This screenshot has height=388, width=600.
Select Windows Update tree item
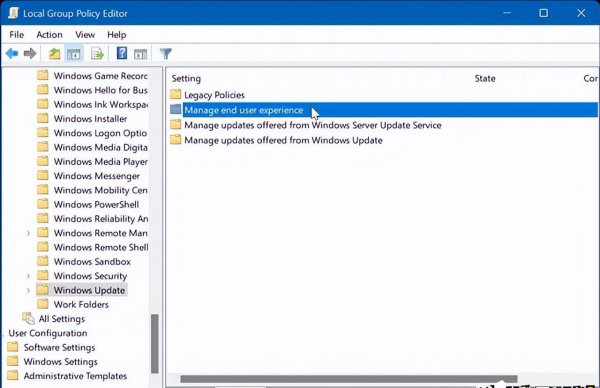[x=89, y=290]
